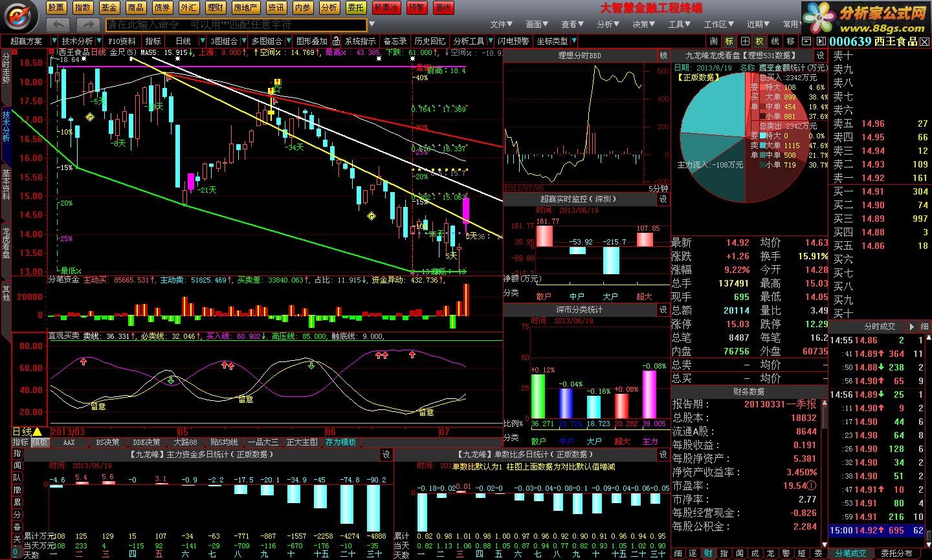Click the panel layout window icon
932x560 pixels.
click(806, 41)
